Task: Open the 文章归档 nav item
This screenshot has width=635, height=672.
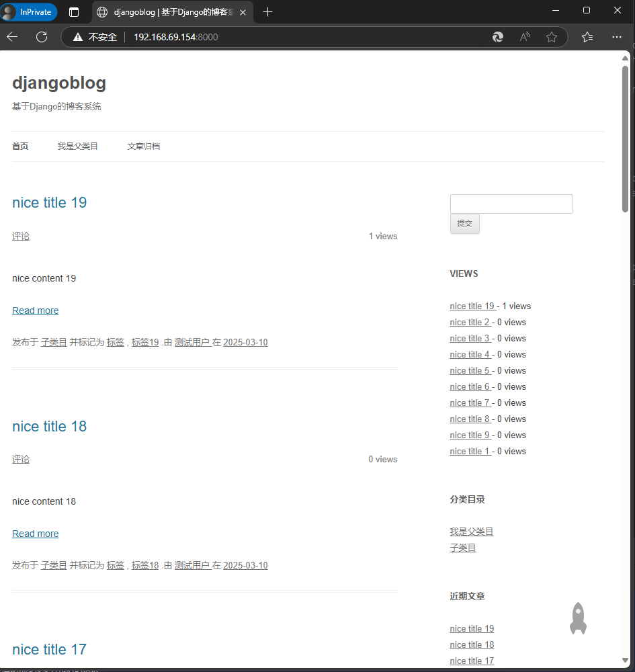Action: (x=144, y=146)
